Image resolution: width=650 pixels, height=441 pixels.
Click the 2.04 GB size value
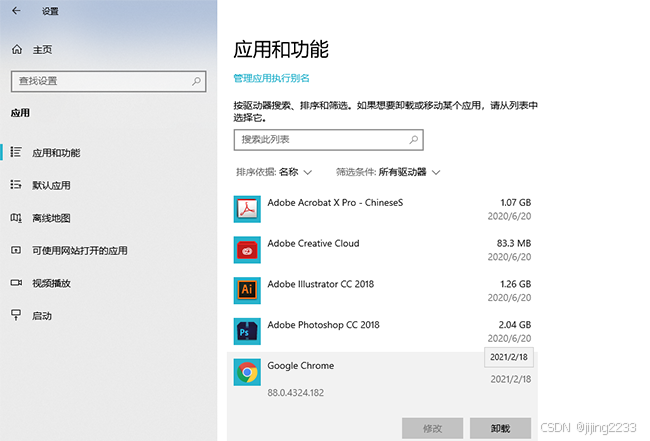[x=514, y=325]
